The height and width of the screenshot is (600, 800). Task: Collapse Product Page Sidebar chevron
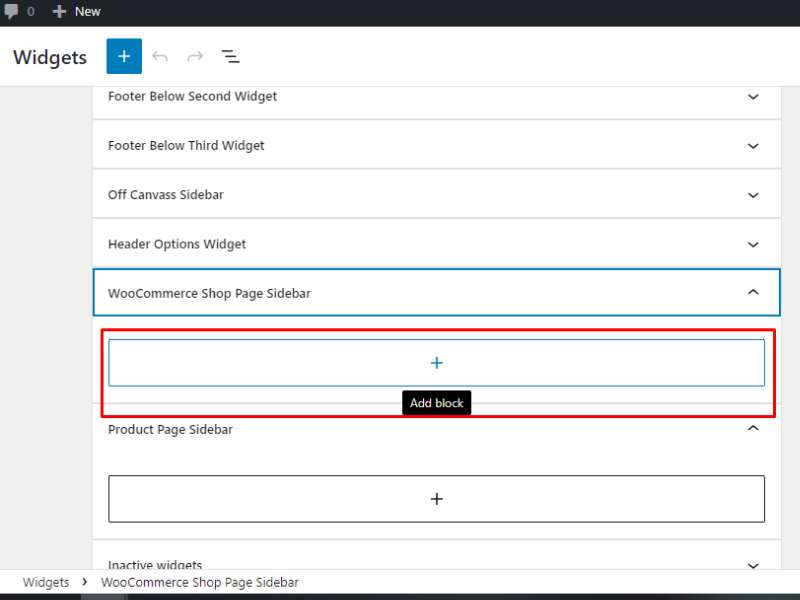(x=753, y=429)
